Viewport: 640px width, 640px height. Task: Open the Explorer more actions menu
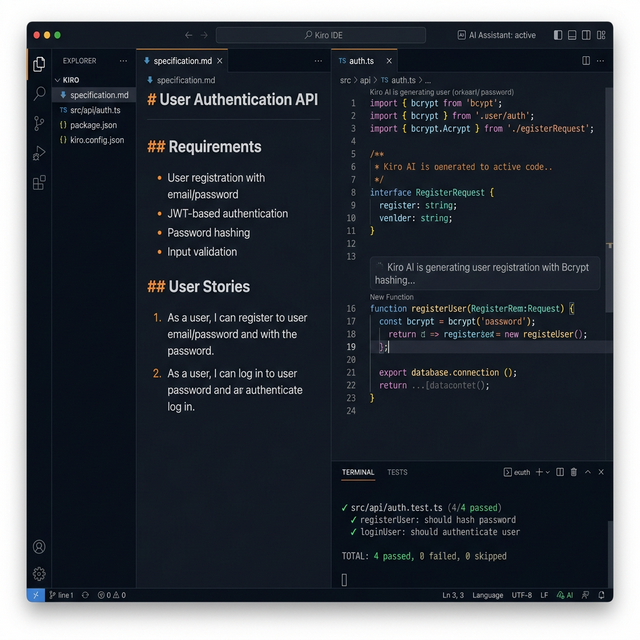(x=123, y=61)
